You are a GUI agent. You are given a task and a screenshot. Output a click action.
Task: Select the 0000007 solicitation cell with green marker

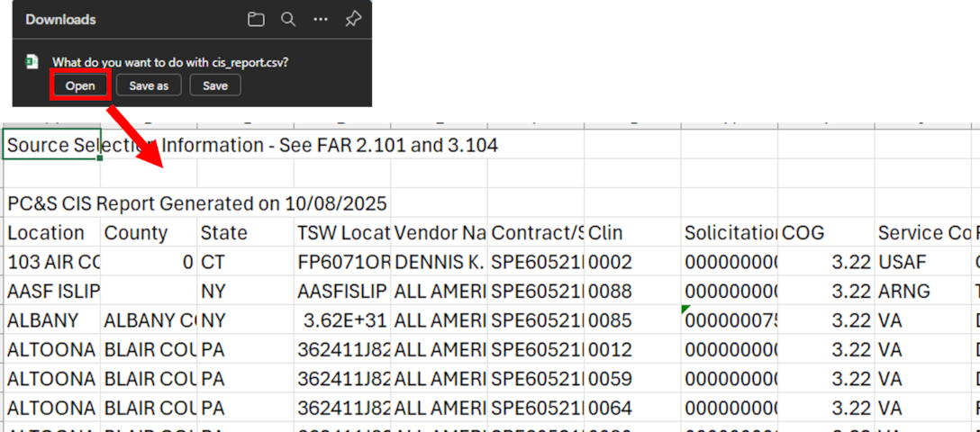pyautogui.click(x=730, y=319)
